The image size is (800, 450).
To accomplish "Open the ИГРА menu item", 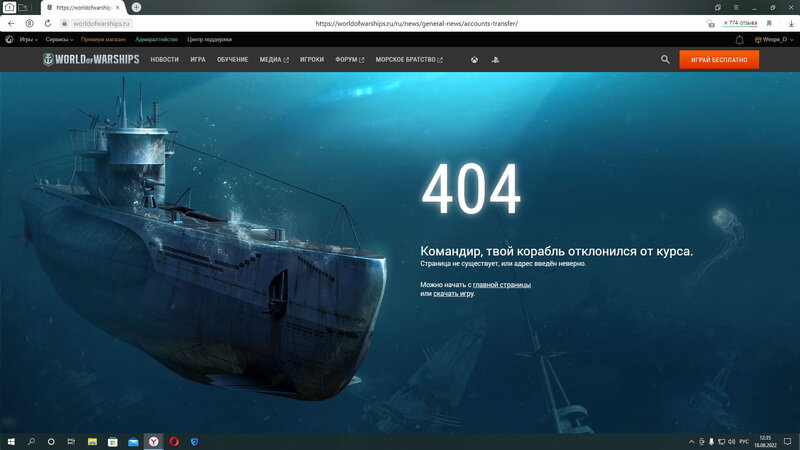I will point(198,60).
